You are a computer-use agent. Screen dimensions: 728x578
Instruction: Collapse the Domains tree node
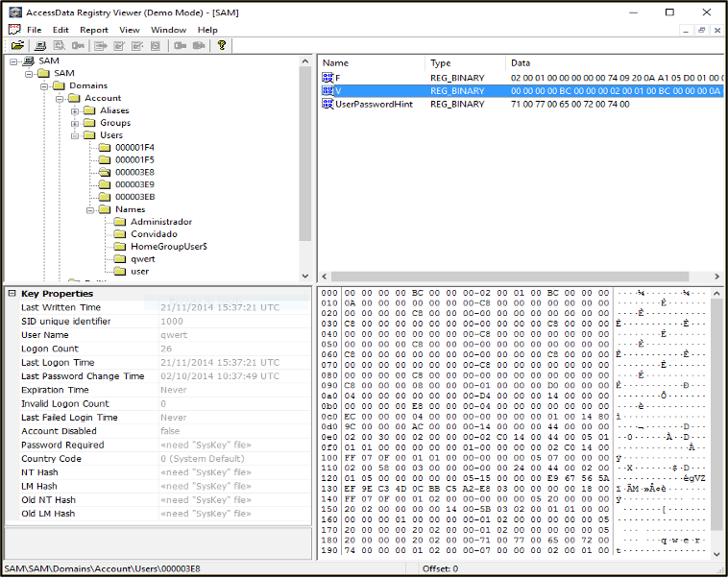pyautogui.click(x=44, y=85)
